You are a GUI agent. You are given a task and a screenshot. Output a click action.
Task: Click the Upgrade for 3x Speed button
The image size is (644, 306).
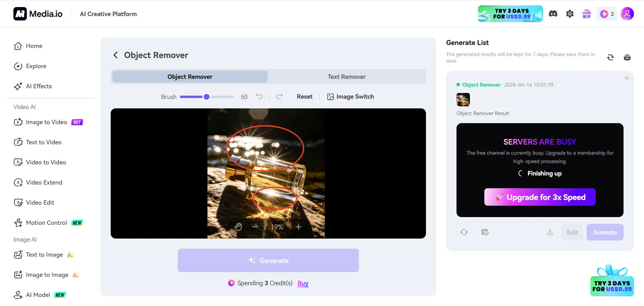coord(540,197)
